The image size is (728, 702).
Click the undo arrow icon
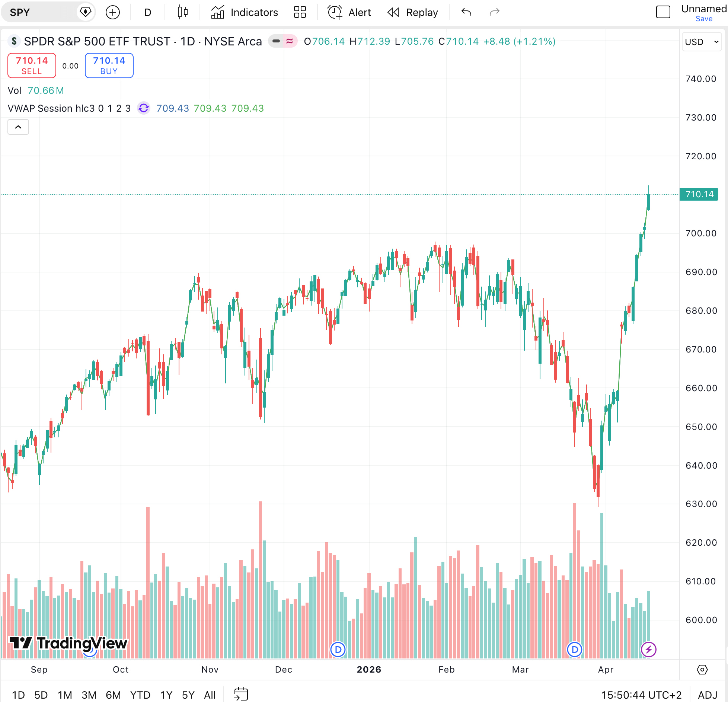(466, 12)
